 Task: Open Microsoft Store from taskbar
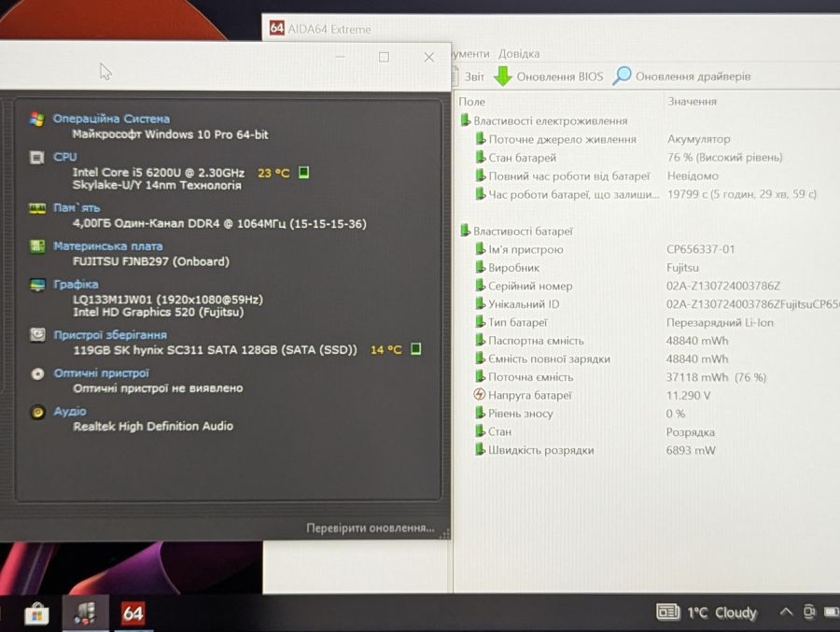pos(36,613)
